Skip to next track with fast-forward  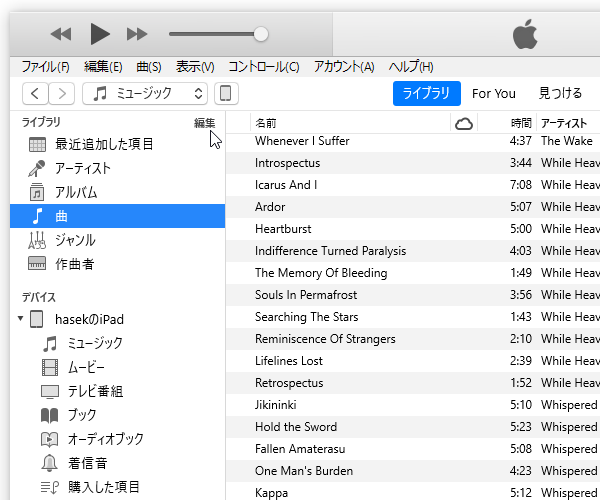point(137,34)
